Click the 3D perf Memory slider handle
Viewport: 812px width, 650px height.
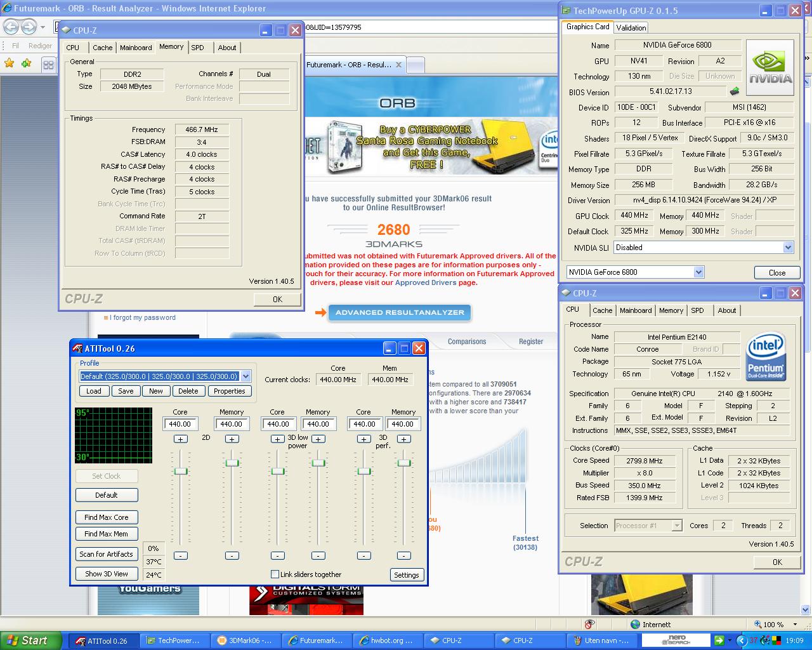click(x=404, y=463)
